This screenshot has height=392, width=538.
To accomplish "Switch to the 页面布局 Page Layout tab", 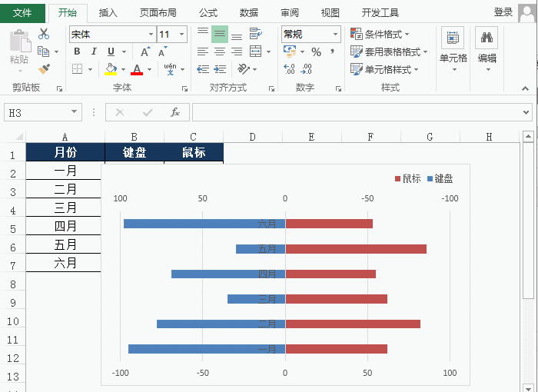I will click(158, 13).
